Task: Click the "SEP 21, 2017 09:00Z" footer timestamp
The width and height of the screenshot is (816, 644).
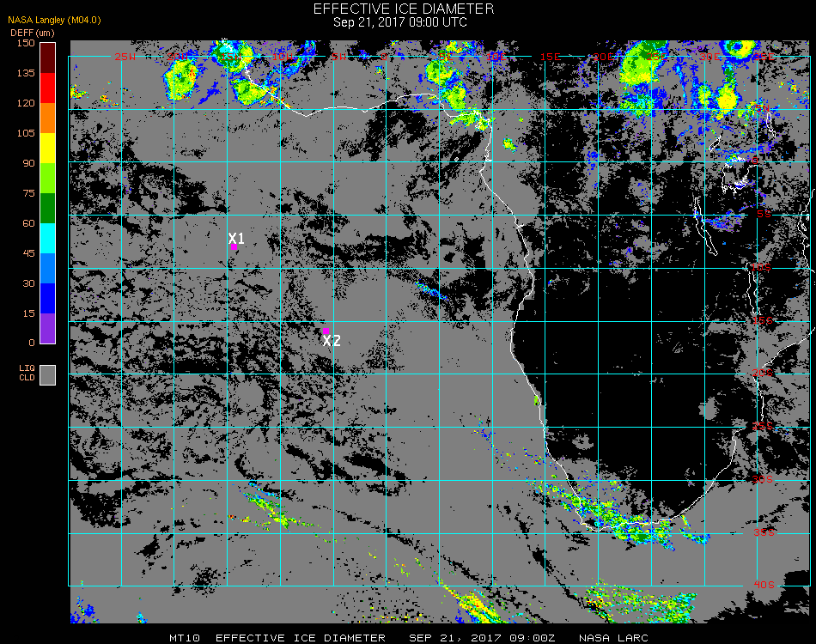Action: pyautogui.click(x=482, y=638)
